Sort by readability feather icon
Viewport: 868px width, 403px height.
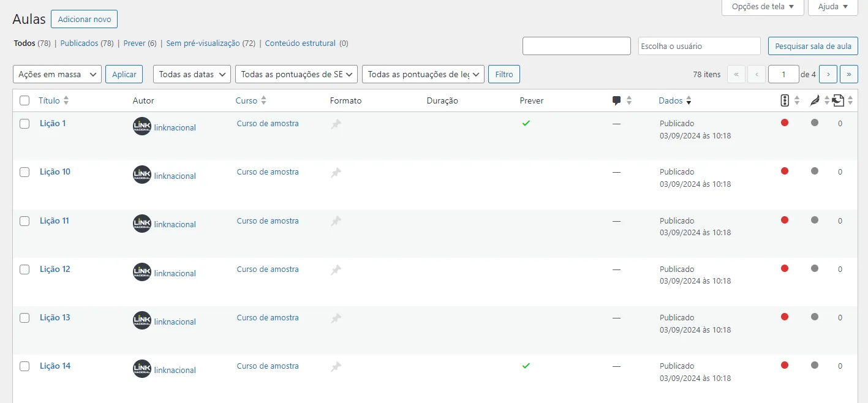(814, 101)
